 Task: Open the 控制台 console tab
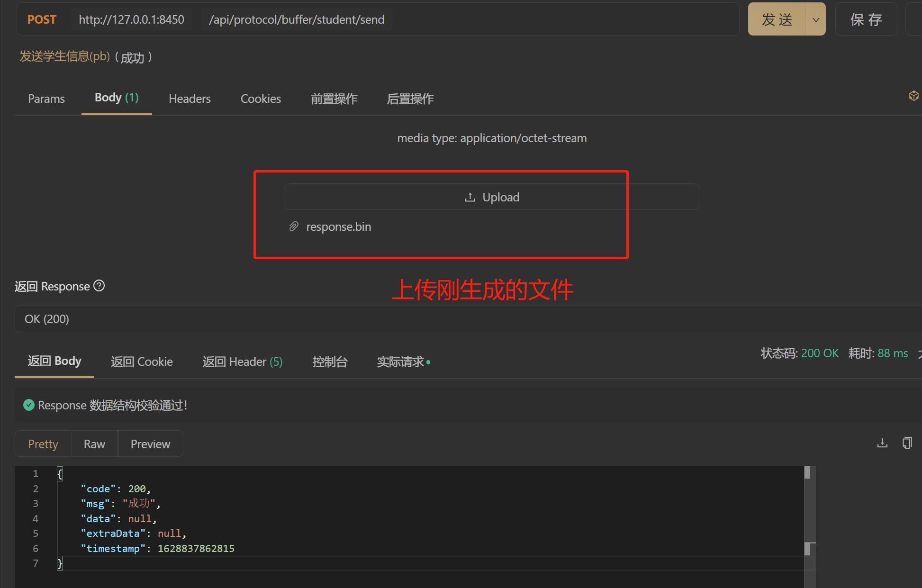(330, 362)
